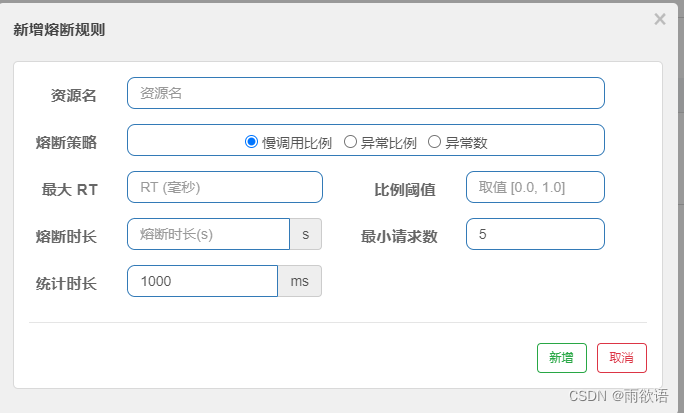Image resolution: width=684 pixels, height=413 pixels.
Task: Click the 最大 RT label
Action: (x=69, y=190)
